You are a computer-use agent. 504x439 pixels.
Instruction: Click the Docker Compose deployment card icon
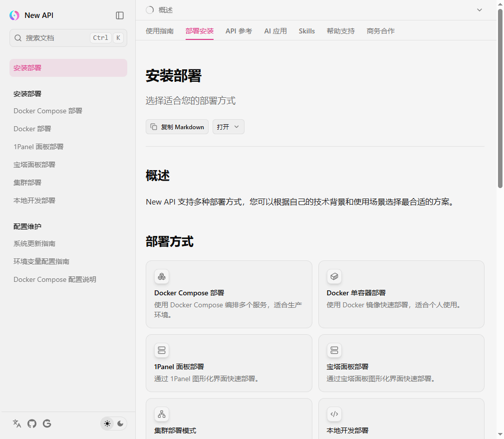click(x=162, y=276)
